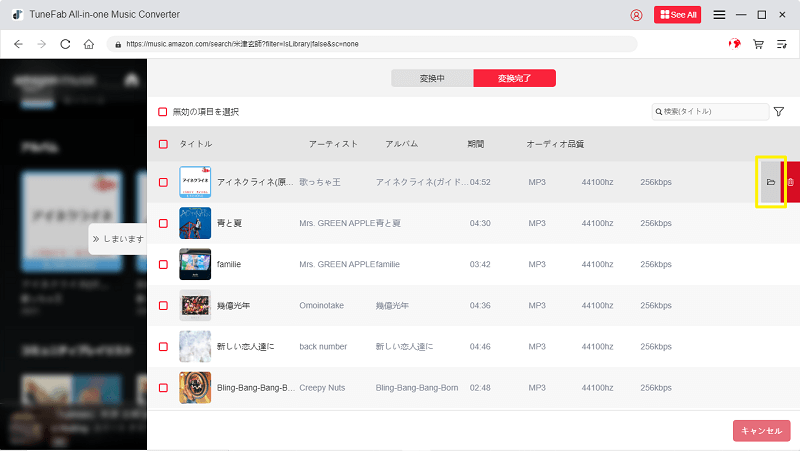Screen dimensions: 800x451
Task: Click the TuneFab app logo
Action: click(x=17, y=15)
